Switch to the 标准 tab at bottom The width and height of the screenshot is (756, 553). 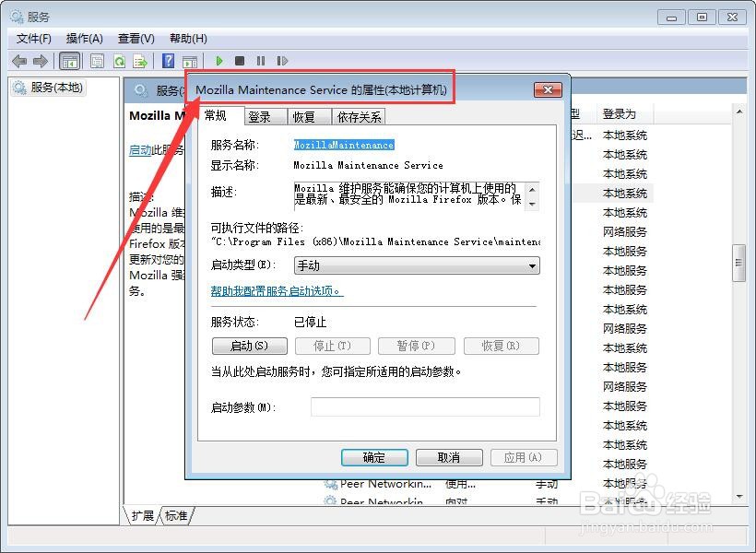point(176,516)
